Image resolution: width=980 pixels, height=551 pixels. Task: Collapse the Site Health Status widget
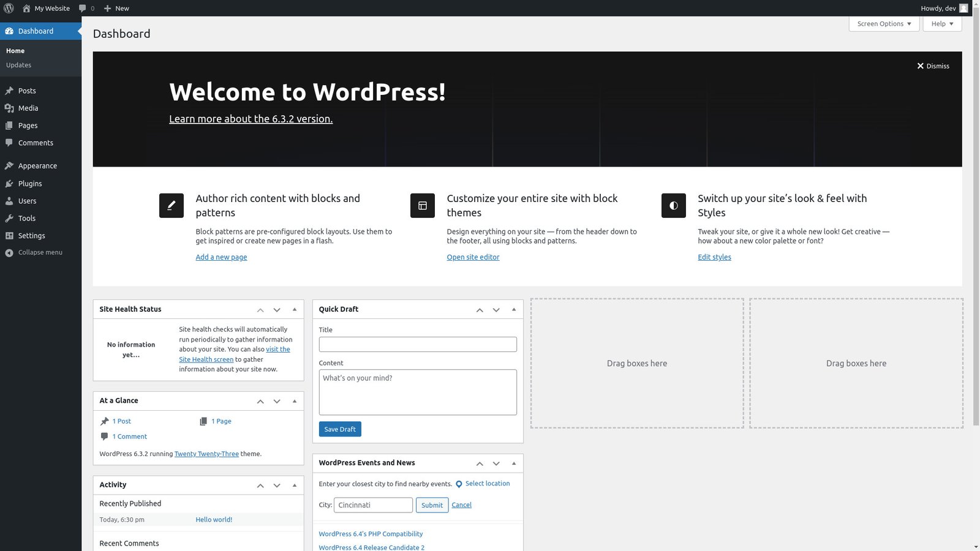[295, 309]
